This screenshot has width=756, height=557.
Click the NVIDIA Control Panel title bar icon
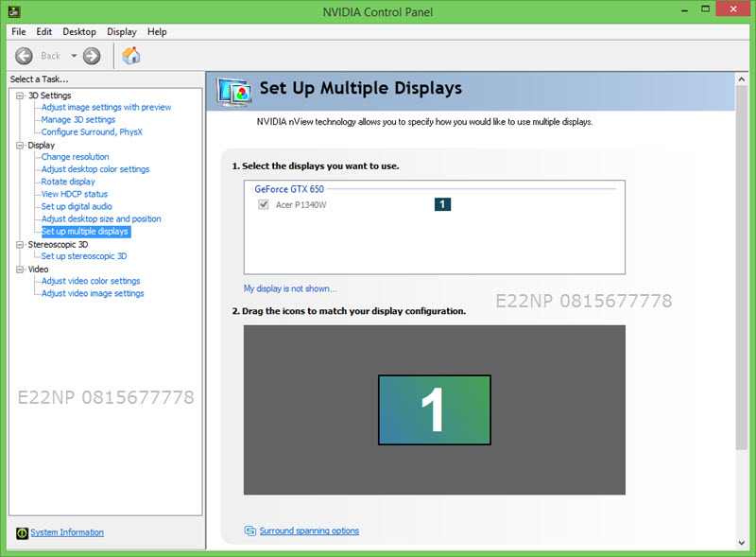pyautogui.click(x=14, y=11)
